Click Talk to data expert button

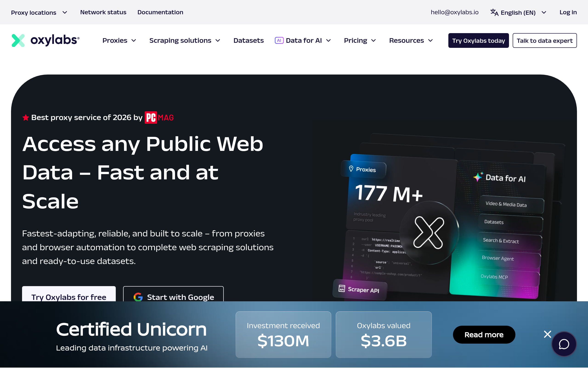tap(545, 40)
